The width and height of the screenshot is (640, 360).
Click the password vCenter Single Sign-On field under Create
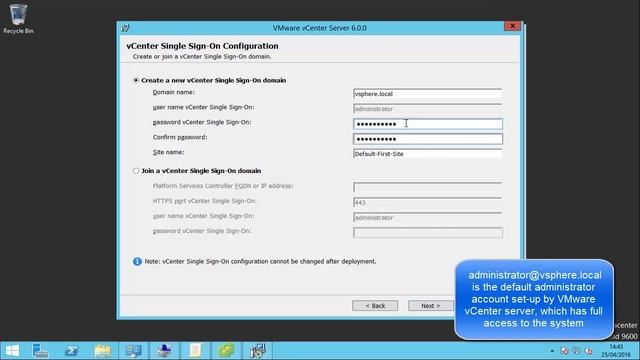[428, 124]
